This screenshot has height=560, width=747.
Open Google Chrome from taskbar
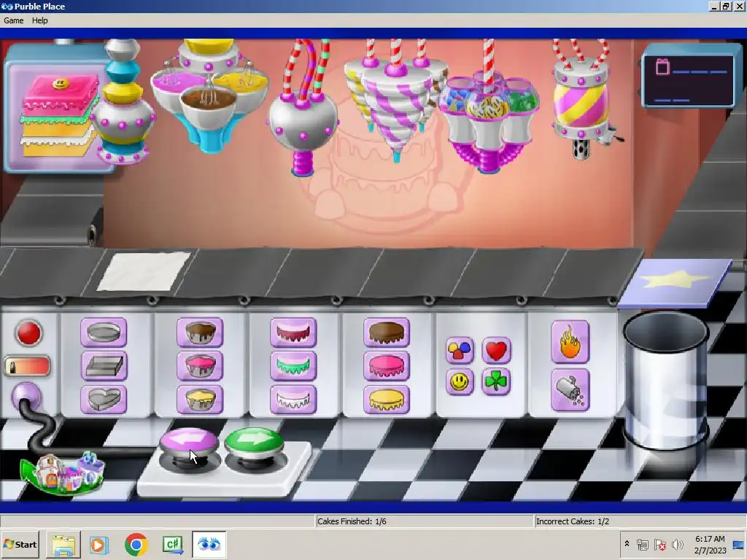coord(136,545)
